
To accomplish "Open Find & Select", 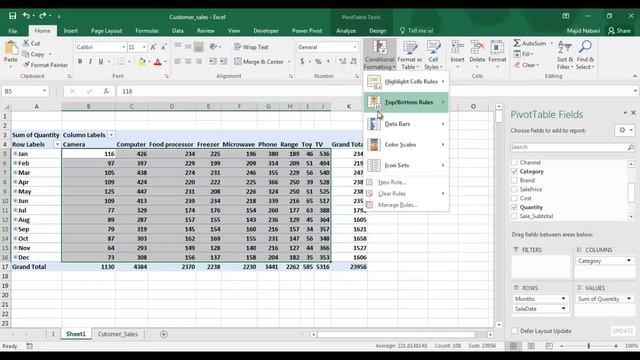I will (x=585, y=55).
